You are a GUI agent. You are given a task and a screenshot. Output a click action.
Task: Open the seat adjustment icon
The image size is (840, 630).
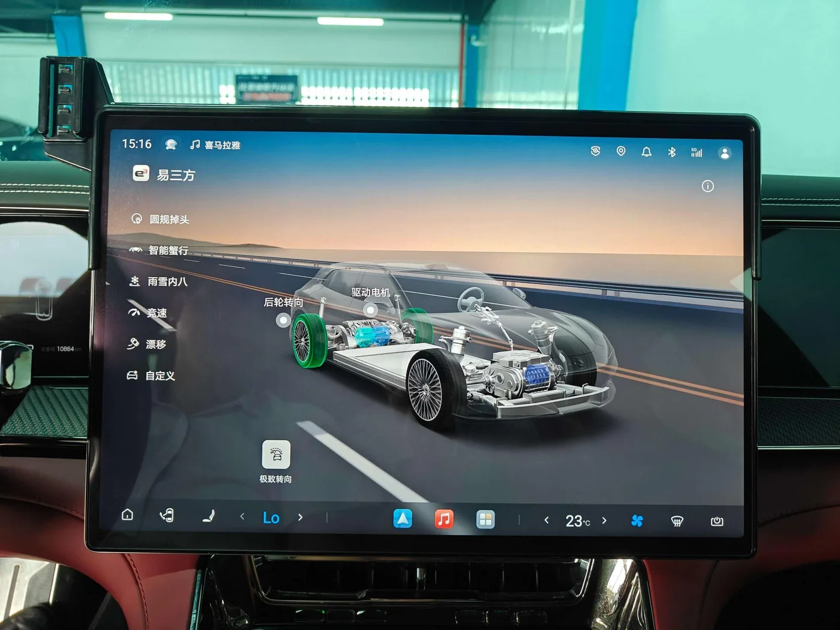(209, 516)
